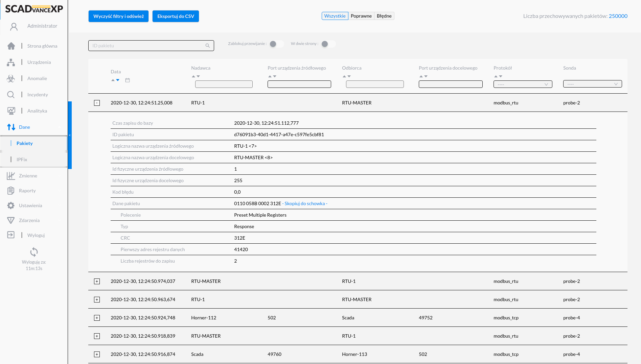Click the Anomalie biohazard icon
The height and width of the screenshot is (364, 641).
(x=11, y=78)
